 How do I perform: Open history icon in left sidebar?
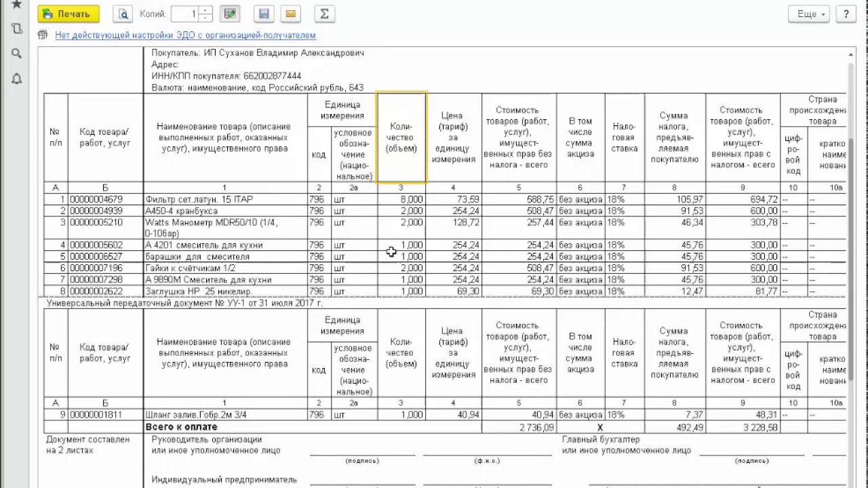click(17, 28)
